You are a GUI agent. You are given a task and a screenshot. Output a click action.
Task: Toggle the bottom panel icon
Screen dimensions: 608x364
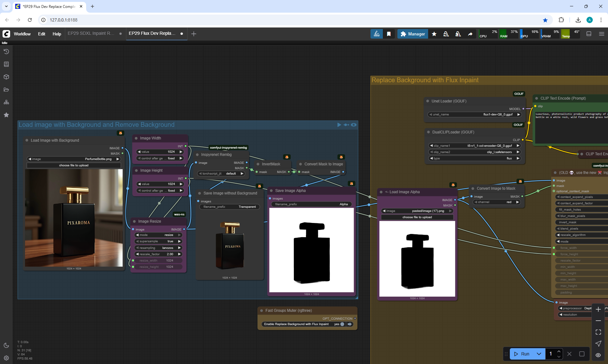click(x=589, y=34)
